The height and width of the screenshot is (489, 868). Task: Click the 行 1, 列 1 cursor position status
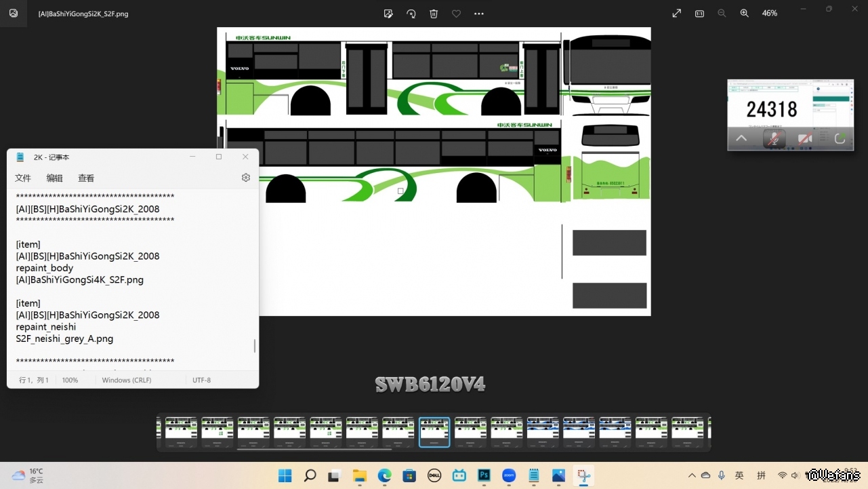[34, 380]
